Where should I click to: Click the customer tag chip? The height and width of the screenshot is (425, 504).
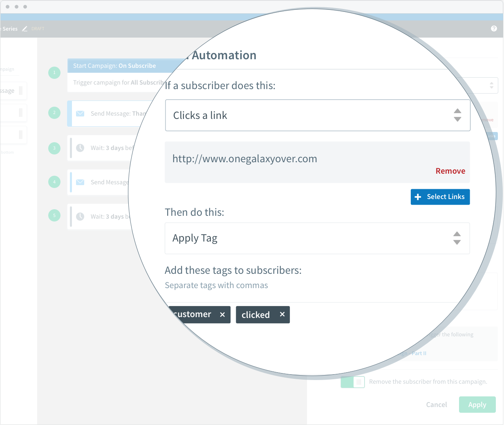click(199, 315)
